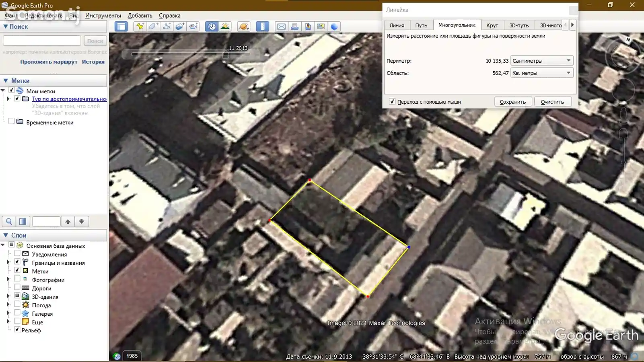This screenshot has width=644, height=362.
Task: Click the Поиск search button
Action: 95,41
